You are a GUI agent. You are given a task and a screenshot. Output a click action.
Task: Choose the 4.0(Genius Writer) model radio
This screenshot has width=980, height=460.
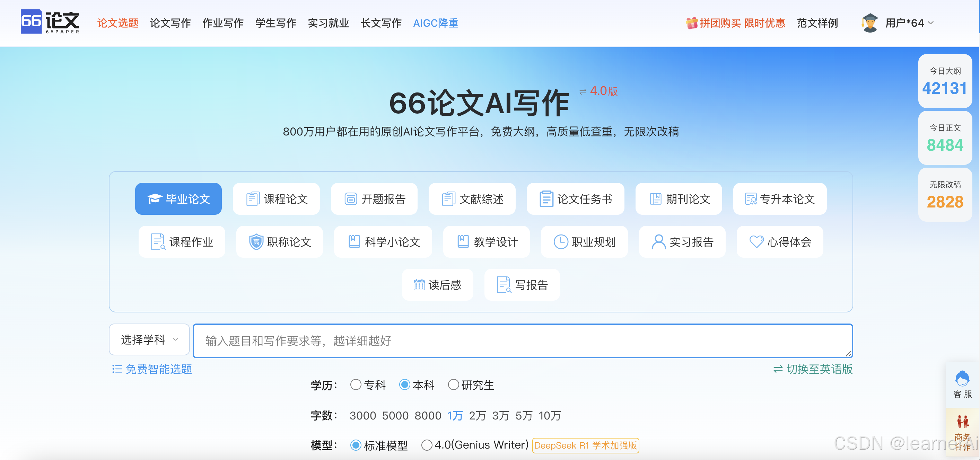pos(427,445)
